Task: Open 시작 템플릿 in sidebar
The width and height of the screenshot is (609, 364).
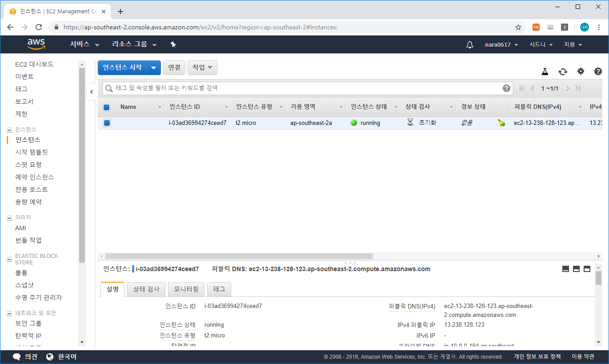Action: (x=32, y=152)
